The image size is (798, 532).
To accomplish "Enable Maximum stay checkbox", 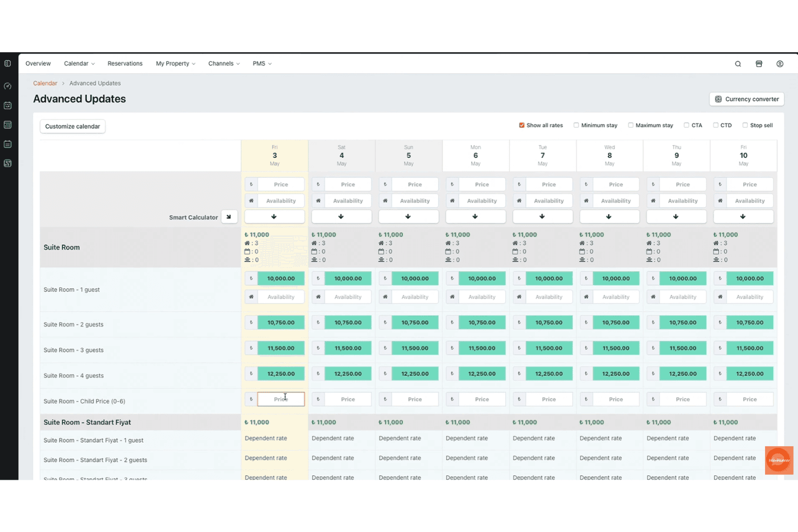I will click(630, 125).
